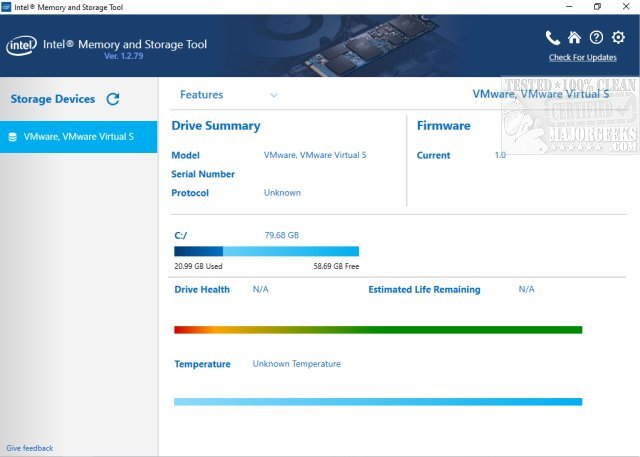This screenshot has width=640, height=457.
Task: Close the Intel Memory and Storage Tool
Action: pyautogui.click(x=627, y=7)
